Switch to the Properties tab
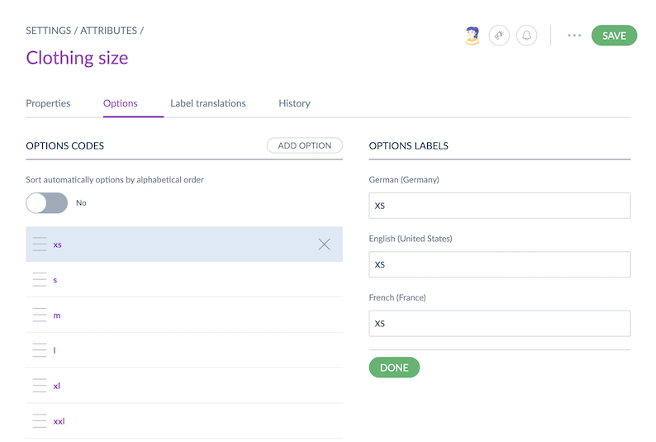The image size is (656, 442). coord(48,103)
